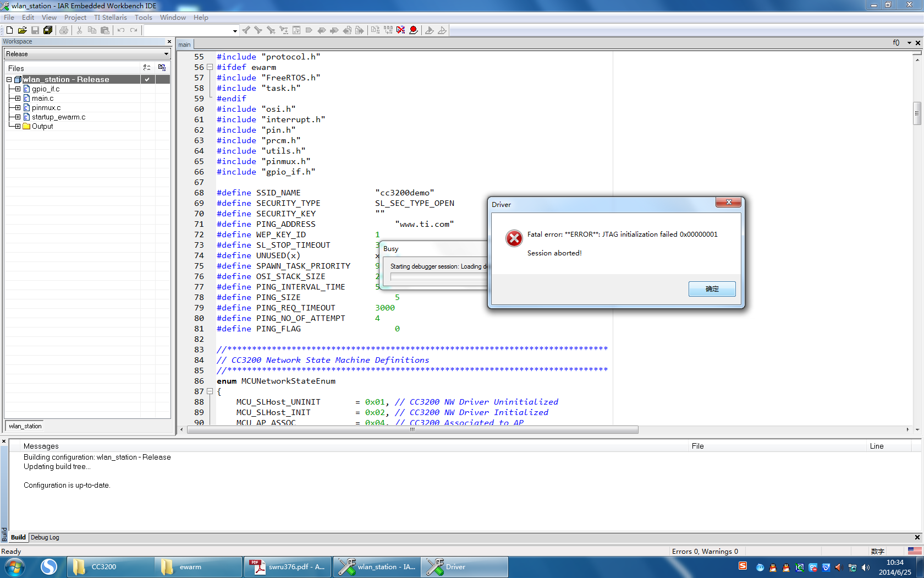The image size is (924, 578).
Task: Select main.c in the file tree
Action: point(43,99)
